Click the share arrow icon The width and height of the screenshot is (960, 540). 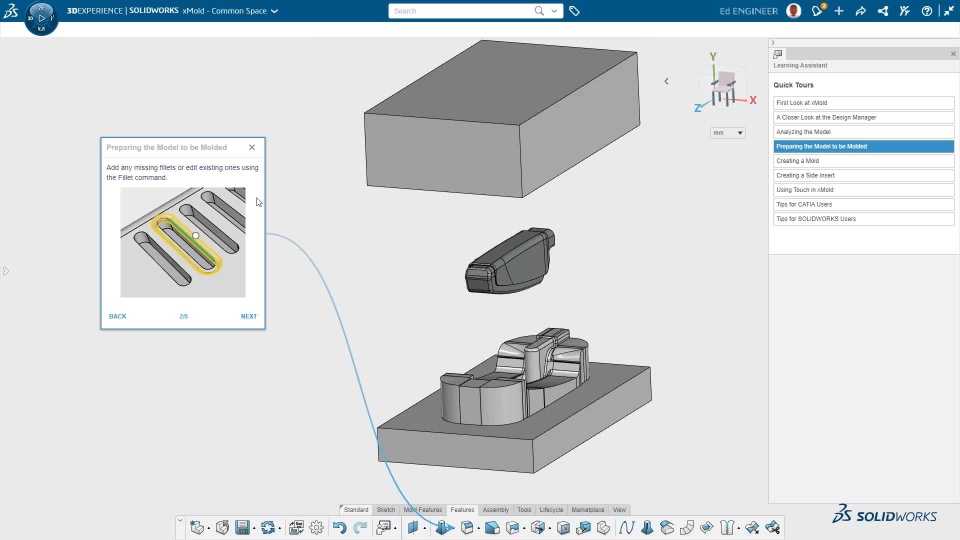[x=860, y=11]
